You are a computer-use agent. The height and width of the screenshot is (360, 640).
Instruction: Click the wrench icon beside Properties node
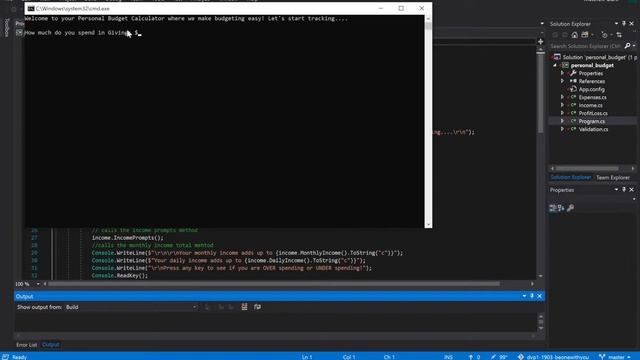coord(573,73)
